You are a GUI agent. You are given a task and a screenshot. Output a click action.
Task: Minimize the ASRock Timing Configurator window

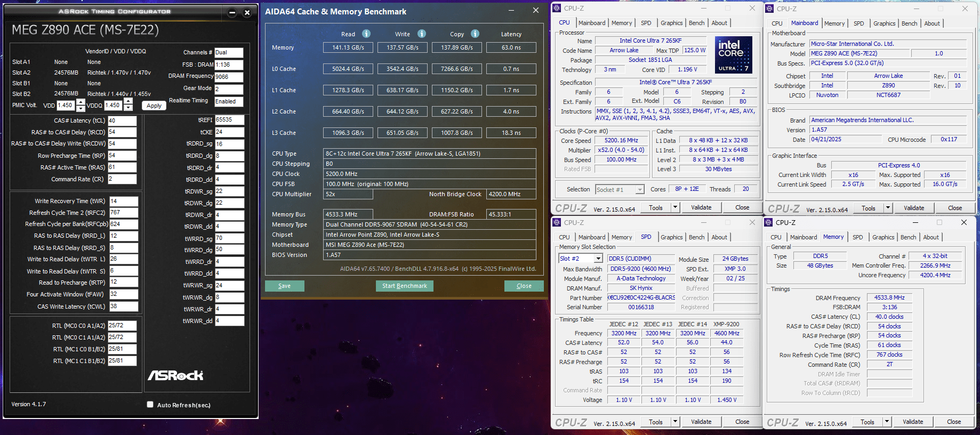click(232, 13)
